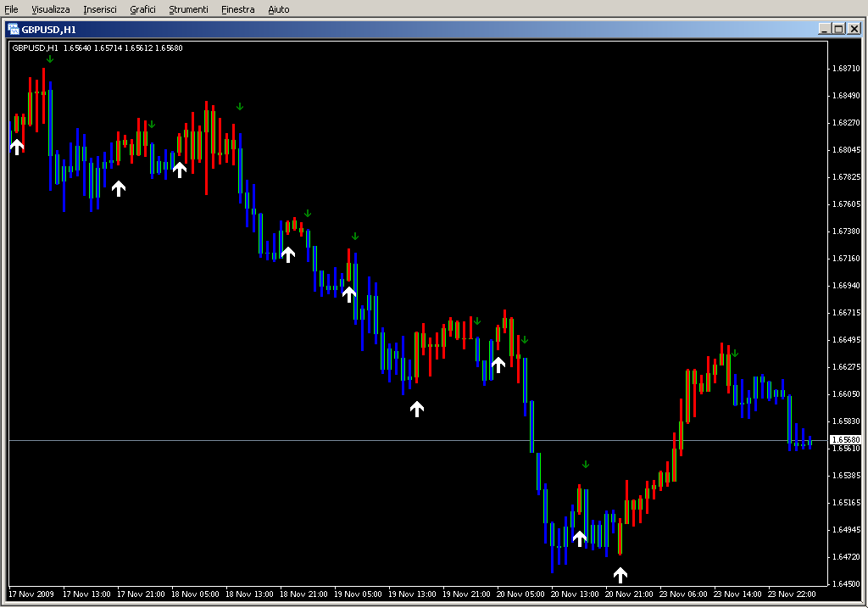Screen dimensions: 868x608
Task: Click the 1.67825 price scale label
Action: point(847,177)
